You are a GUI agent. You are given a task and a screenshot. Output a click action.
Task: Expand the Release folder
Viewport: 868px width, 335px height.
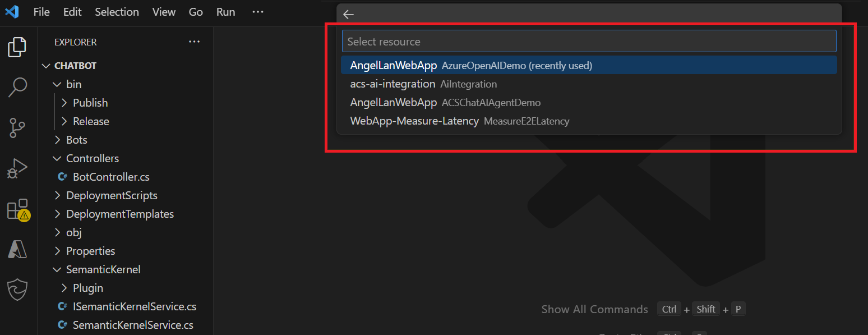(x=64, y=121)
